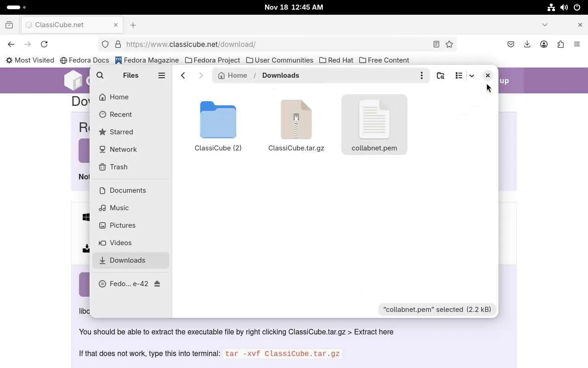
Task: List all browser tabs dropdown
Action: point(545,25)
